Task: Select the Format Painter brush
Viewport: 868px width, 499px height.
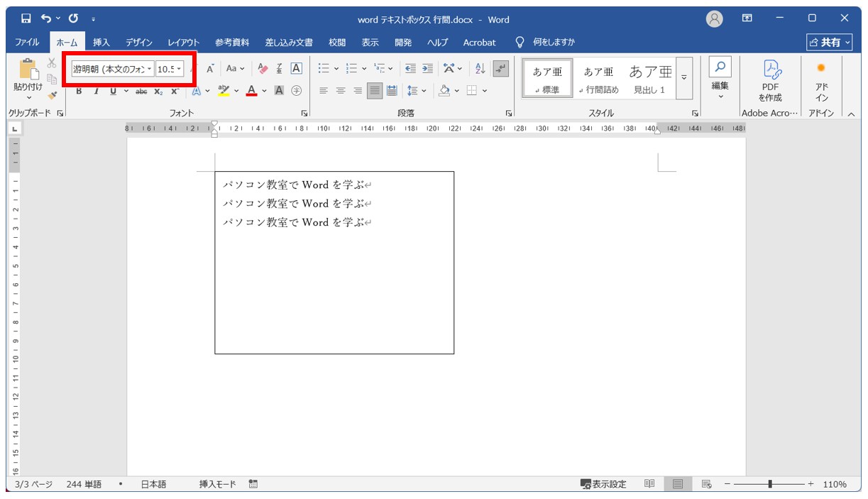Action: click(52, 95)
